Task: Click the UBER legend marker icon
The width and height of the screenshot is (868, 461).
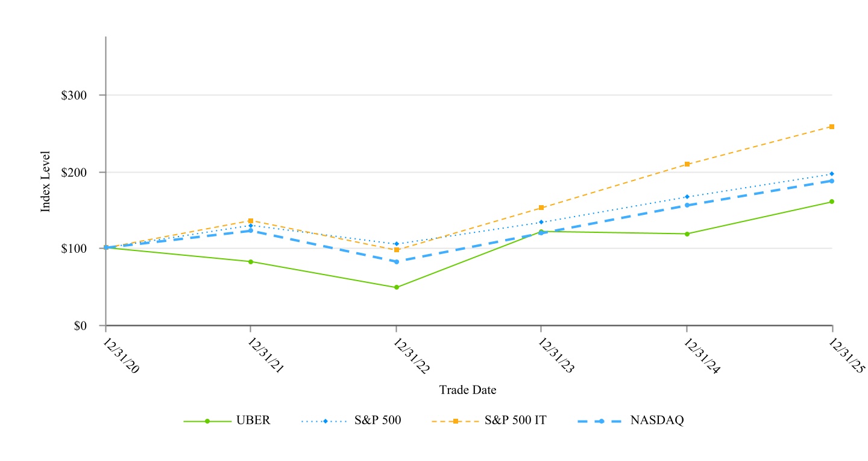Action: 207,421
